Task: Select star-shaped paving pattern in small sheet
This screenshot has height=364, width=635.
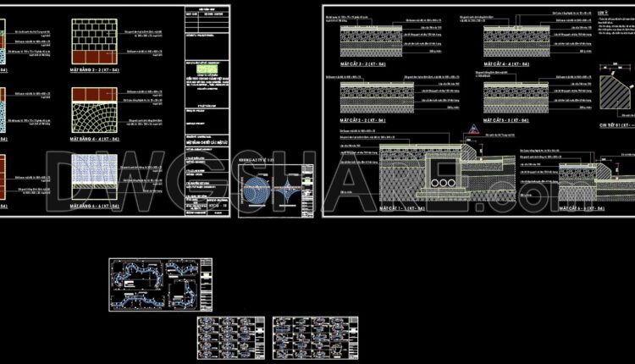Action: (x=288, y=190)
